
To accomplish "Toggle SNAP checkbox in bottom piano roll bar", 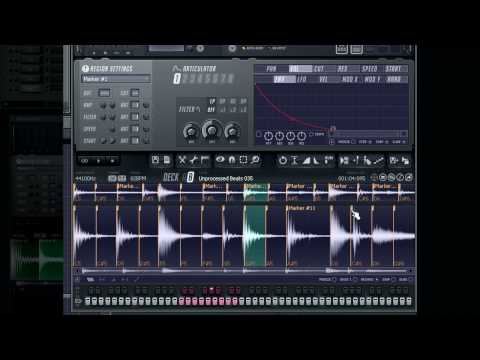I will tap(393, 279).
